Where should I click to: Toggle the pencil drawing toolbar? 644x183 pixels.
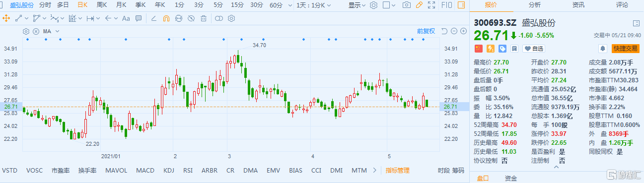point(419,5)
